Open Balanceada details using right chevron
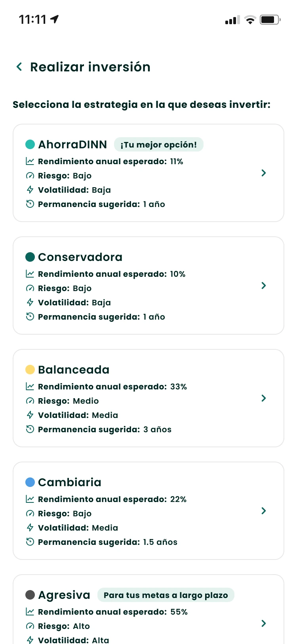This screenshot has height=644, width=297. point(264,398)
